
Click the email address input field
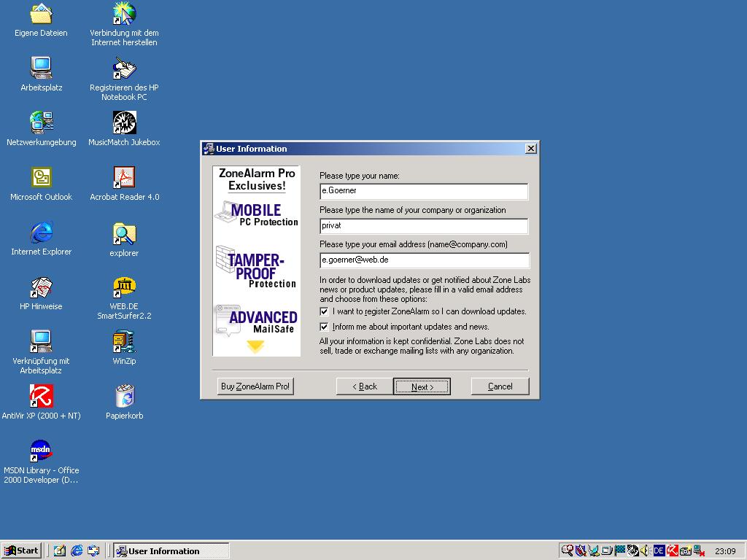[425, 260]
